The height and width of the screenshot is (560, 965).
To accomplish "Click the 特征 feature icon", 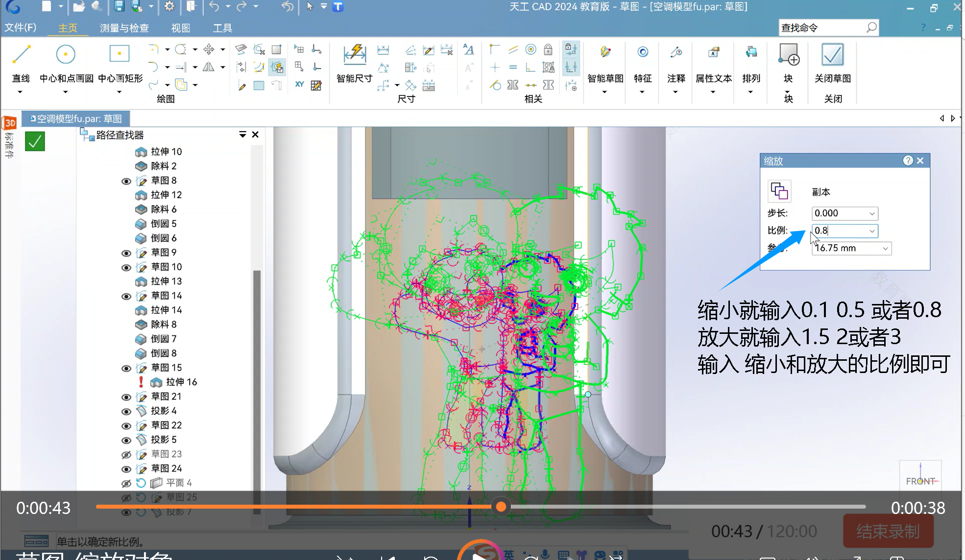I will (x=643, y=52).
